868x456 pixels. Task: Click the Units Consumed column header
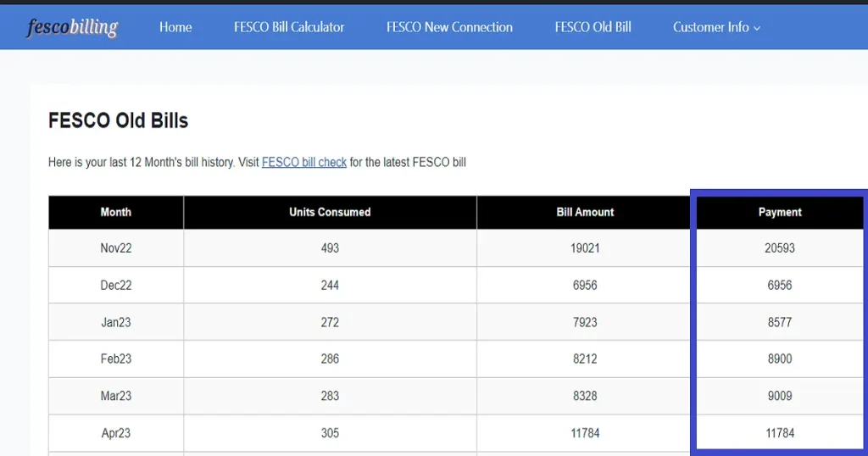tap(330, 212)
